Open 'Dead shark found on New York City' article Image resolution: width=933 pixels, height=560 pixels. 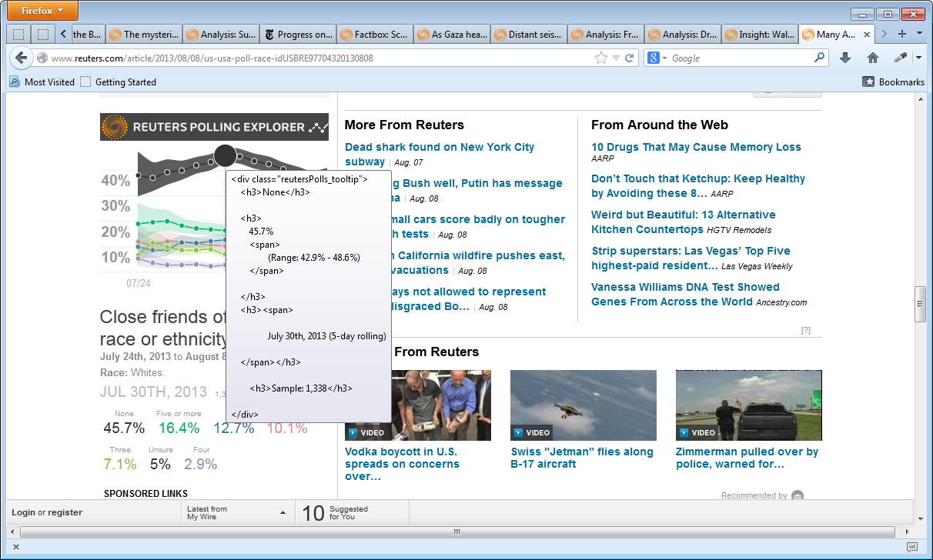point(439,147)
